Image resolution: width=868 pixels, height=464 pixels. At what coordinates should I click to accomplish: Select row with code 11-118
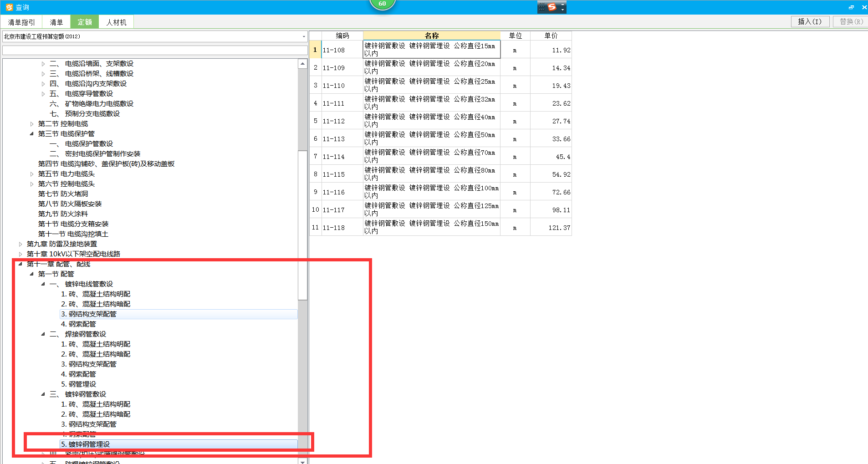(x=440, y=227)
